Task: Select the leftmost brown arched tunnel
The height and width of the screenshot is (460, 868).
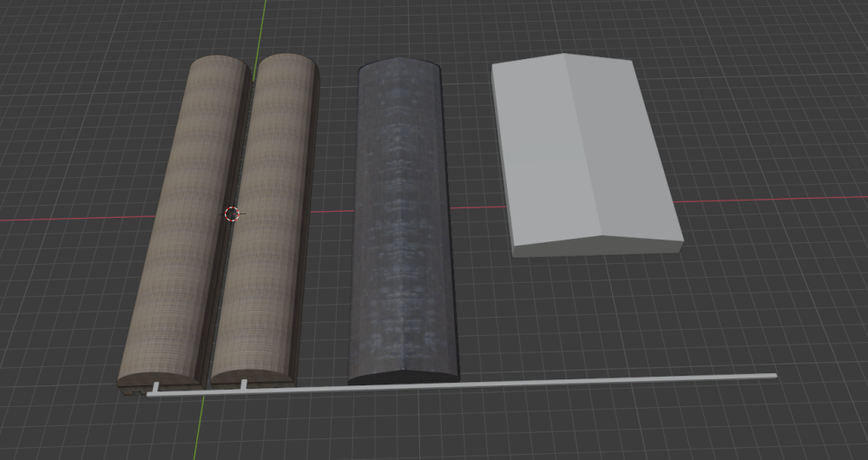Action: pos(182,217)
